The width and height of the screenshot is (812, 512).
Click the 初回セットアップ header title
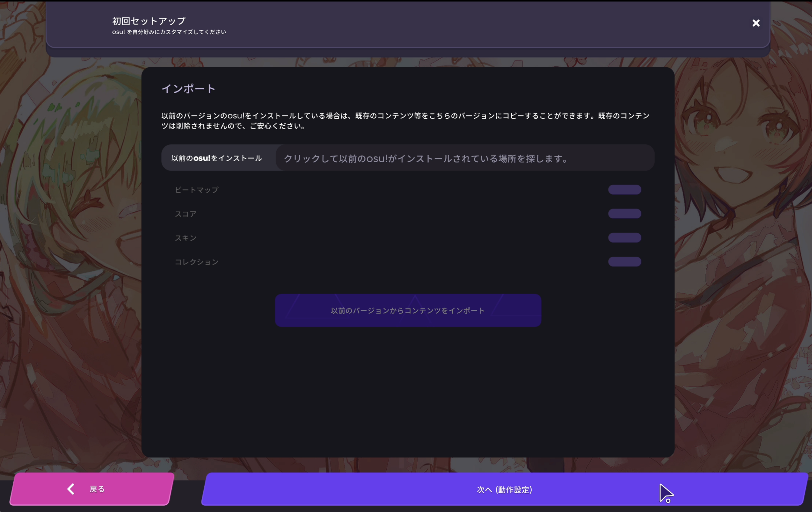pyautogui.click(x=149, y=21)
